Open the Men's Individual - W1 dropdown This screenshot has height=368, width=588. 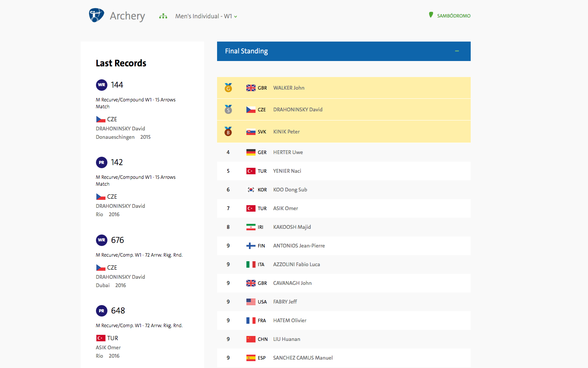[x=206, y=16]
